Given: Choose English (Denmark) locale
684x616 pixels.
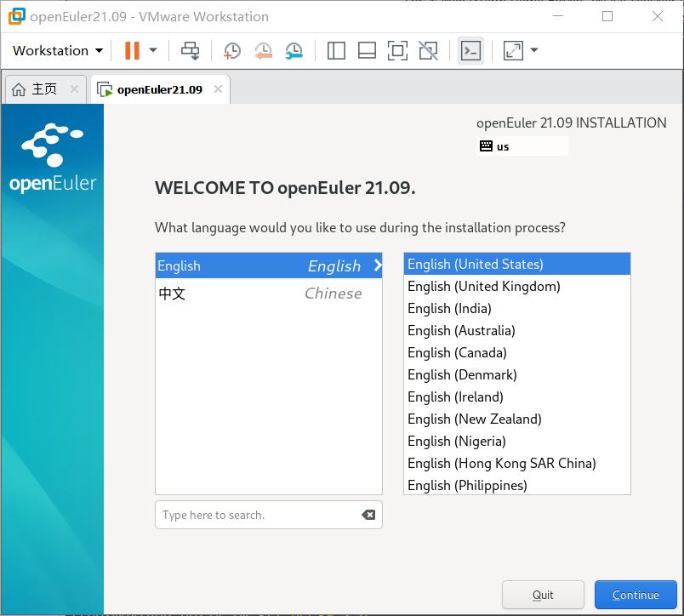Looking at the screenshot, I should click(x=517, y=374).
